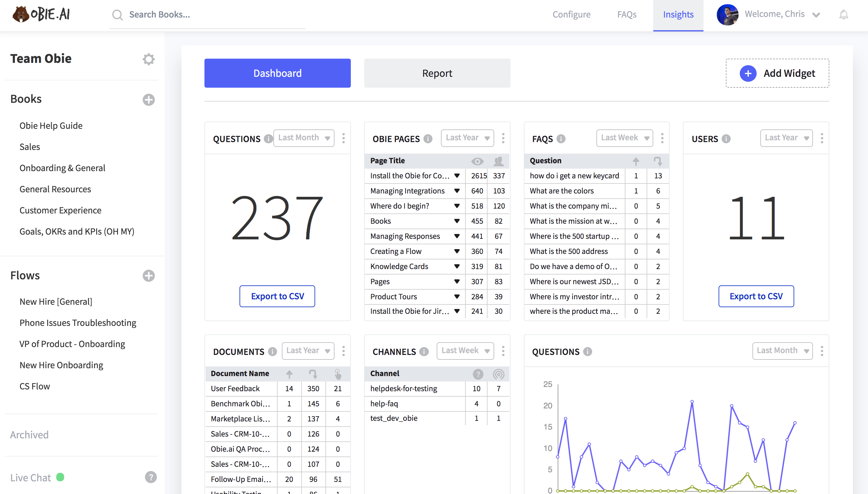Viewport: 868px width, 494px height.
Task: Sort Channels by target icon column
Action: click(x=498, y=374)
